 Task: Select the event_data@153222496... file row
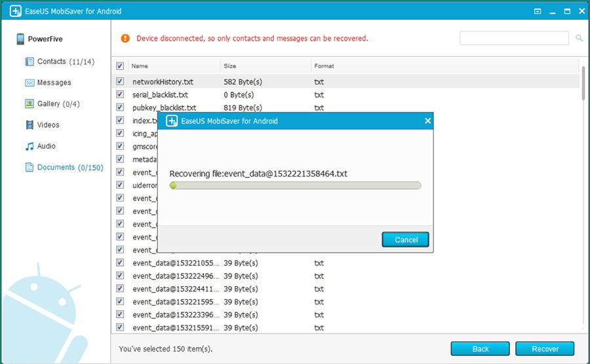click(x=346, y=276)
